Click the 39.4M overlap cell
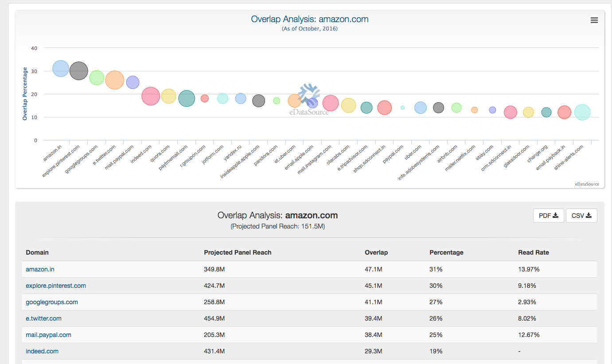Viewport: 612px width, 364px height. coord(374,318)
